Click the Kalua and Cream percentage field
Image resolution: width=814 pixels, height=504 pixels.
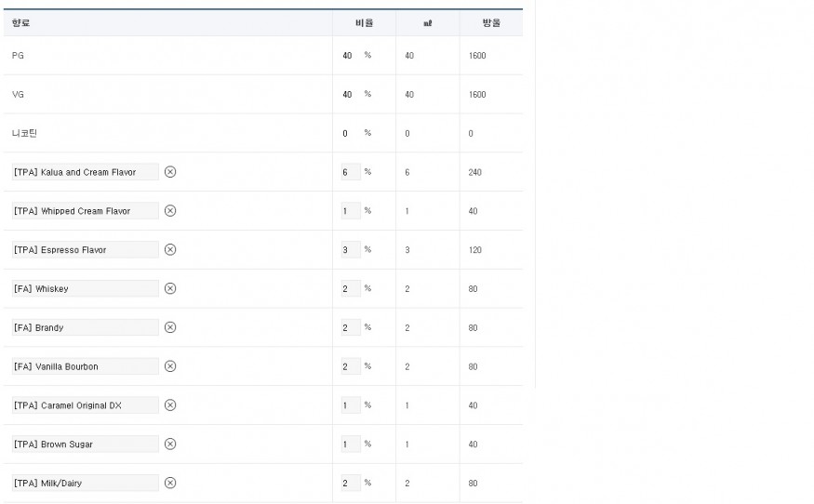coord(350,172)
